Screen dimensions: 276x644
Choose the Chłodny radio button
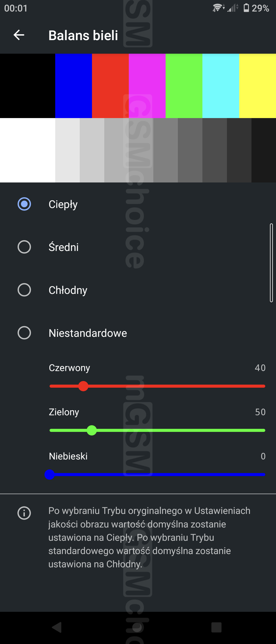click(x=24, y=290)
